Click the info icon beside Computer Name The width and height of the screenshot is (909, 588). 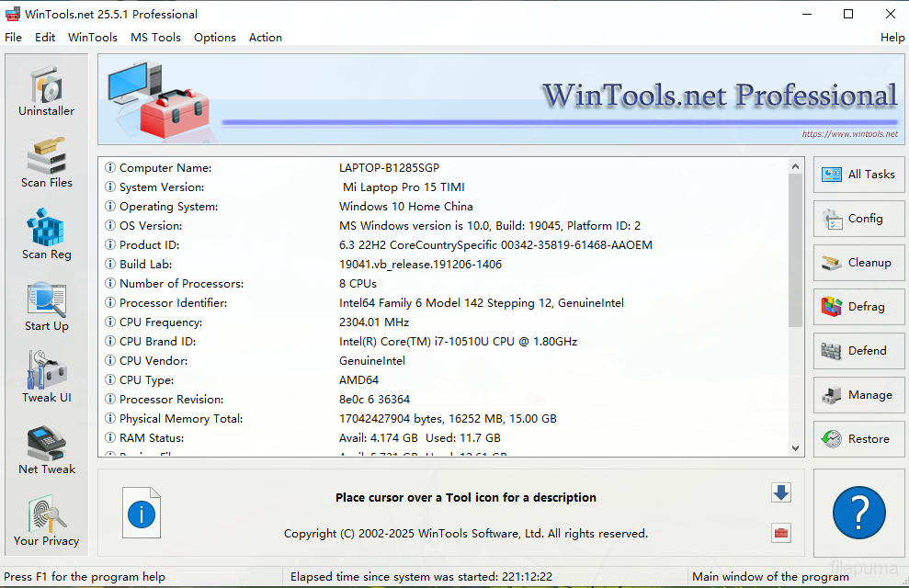point(110,167)
